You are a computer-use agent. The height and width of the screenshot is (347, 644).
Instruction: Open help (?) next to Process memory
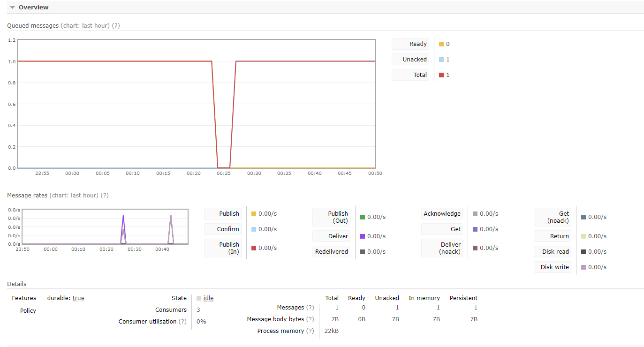(x=310, y=331)
